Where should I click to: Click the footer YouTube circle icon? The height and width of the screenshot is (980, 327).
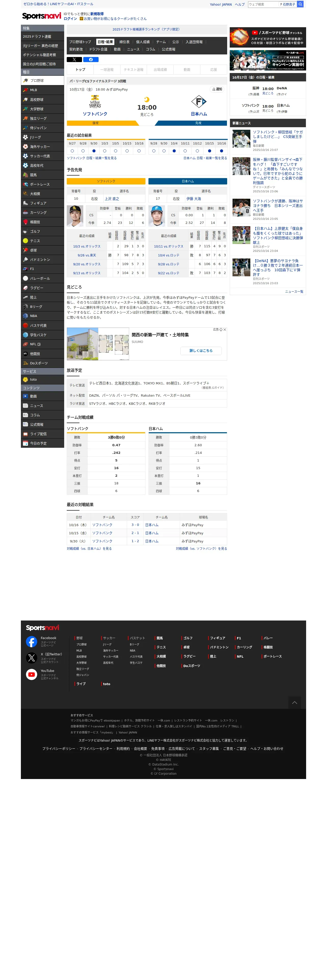pos(32,674)
